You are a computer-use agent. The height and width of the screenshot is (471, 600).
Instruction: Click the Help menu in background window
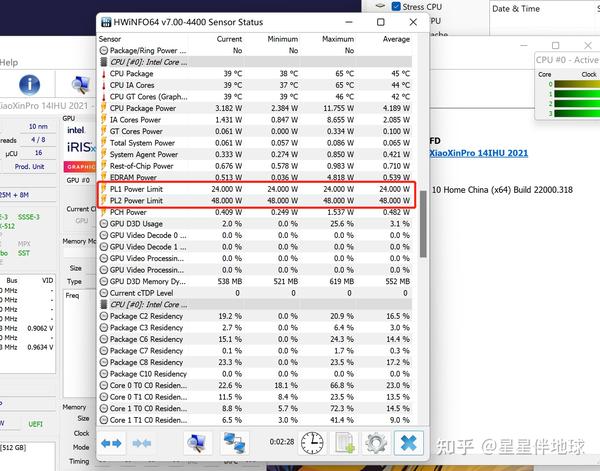(x=8, y=62)
